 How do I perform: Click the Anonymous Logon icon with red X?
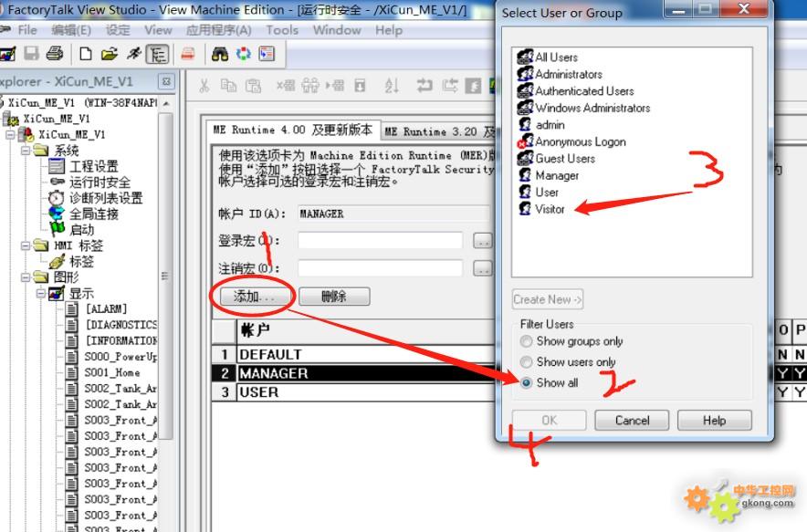coord(525,141)
